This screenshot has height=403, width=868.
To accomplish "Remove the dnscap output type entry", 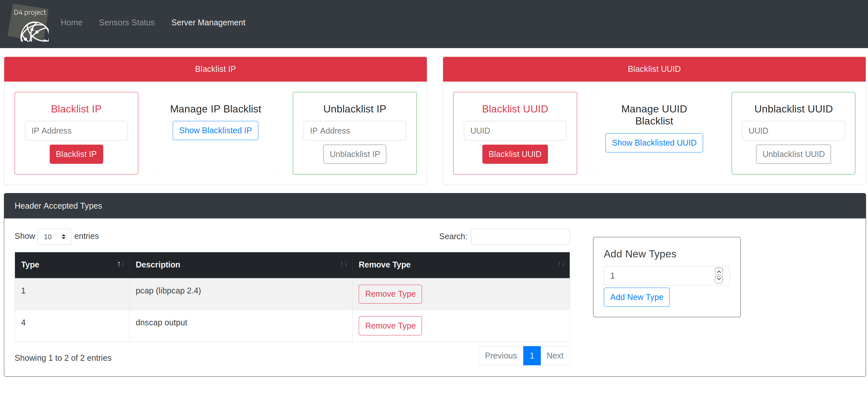I will tap(390, 326).
